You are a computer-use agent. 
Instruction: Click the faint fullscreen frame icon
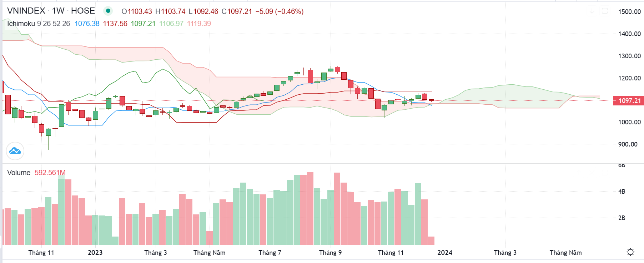pos(605,11)
